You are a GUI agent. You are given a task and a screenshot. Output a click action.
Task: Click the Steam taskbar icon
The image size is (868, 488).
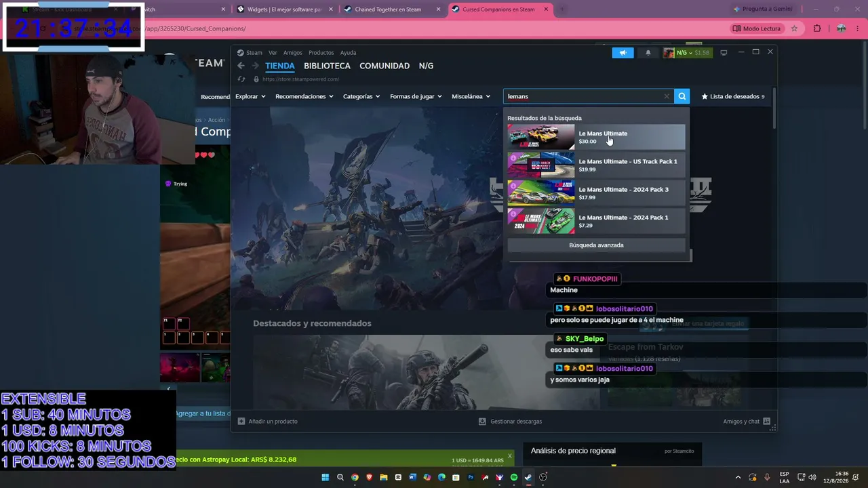[x=528, y=477]
